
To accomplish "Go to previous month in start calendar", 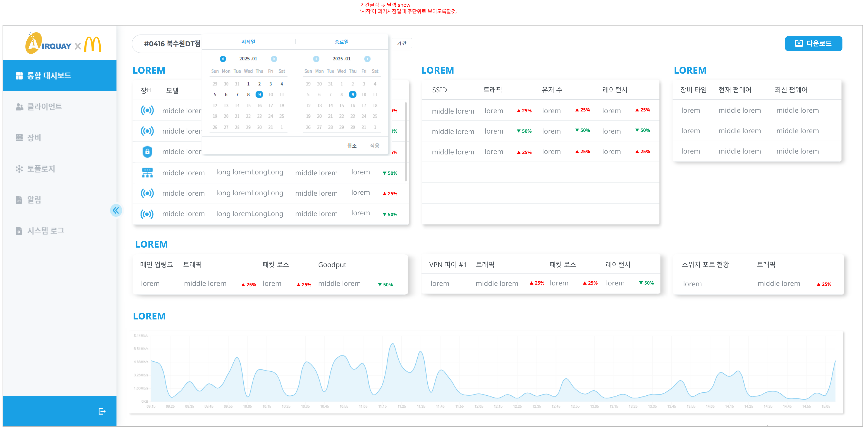I will [223, 58].
